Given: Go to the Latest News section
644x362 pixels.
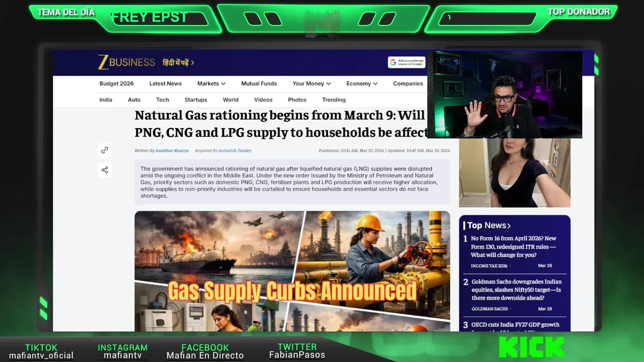Looking at the screenshot, I should click(x=166, y=83).
